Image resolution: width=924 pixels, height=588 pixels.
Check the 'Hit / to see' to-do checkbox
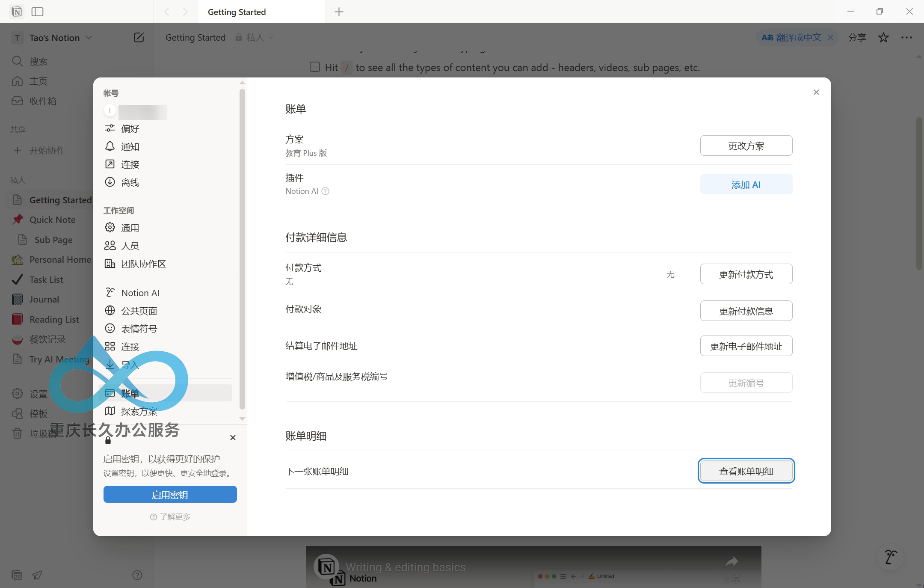tap(315, 67)
